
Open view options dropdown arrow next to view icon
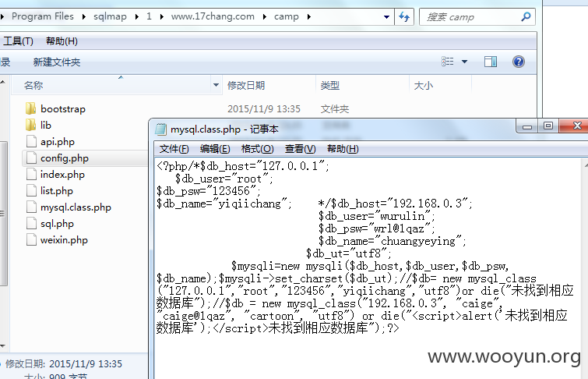tap(464, 62)
